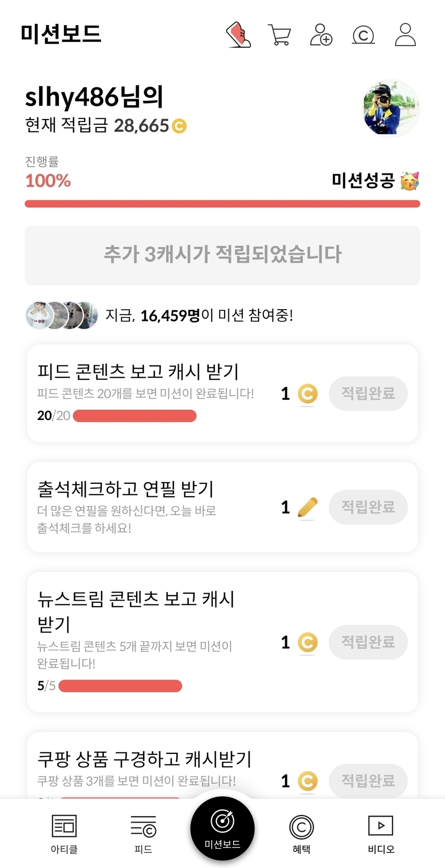Tap the invite friend icon

pos(321,35)
